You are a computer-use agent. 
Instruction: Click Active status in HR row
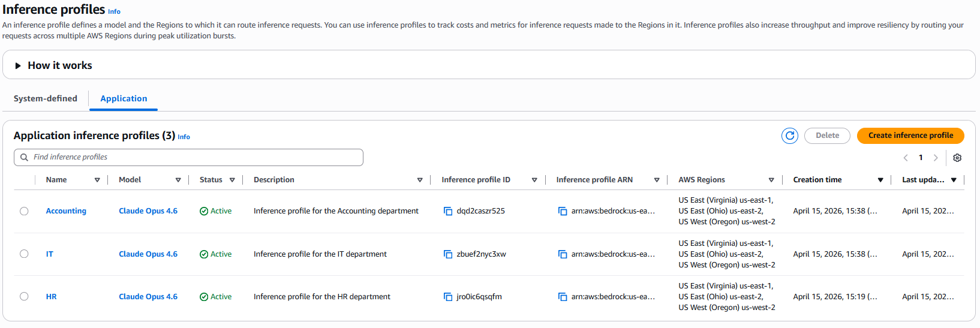(216, 297)
